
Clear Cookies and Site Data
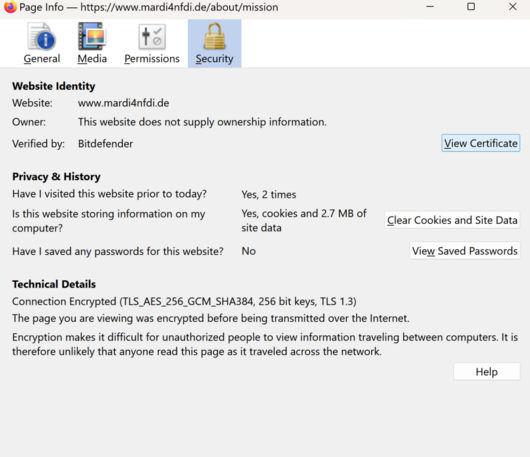pos(452,220)
